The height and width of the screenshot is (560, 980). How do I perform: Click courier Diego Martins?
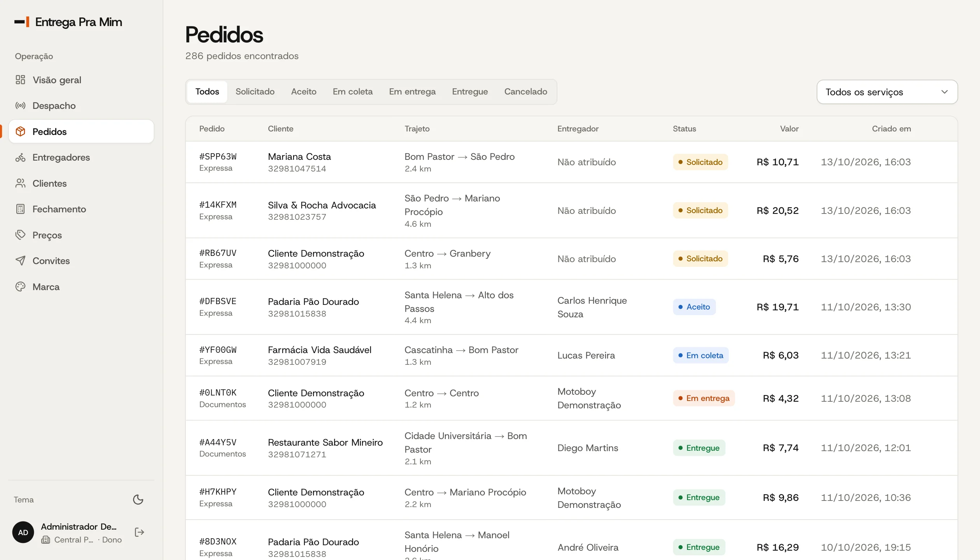[588, 448]
